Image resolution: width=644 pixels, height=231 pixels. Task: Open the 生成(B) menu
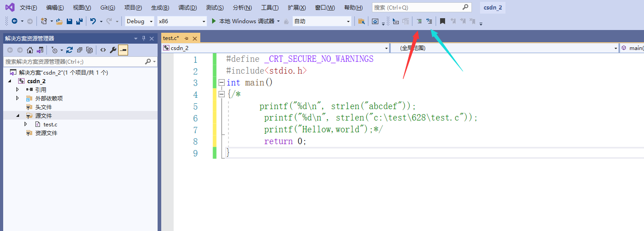(160, 8)
